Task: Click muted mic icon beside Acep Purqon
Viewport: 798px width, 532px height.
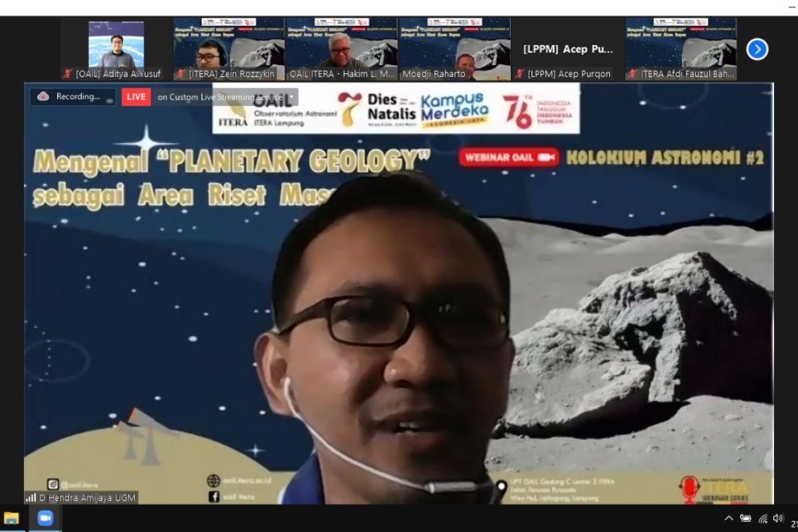Action: [x=519, y=74]
